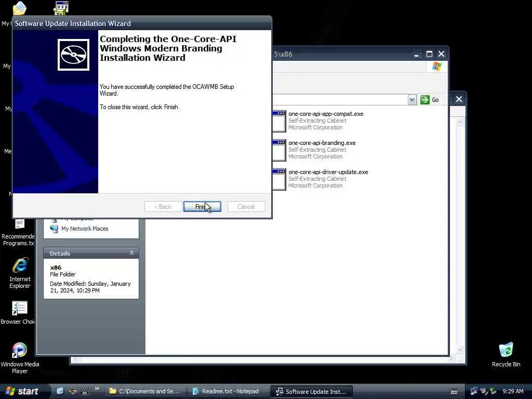This screenshot has width=532, height=399.
Task: Launch Internet Explorer from Quick Launch
Action: pyautogui.click(x=60, y=391)
